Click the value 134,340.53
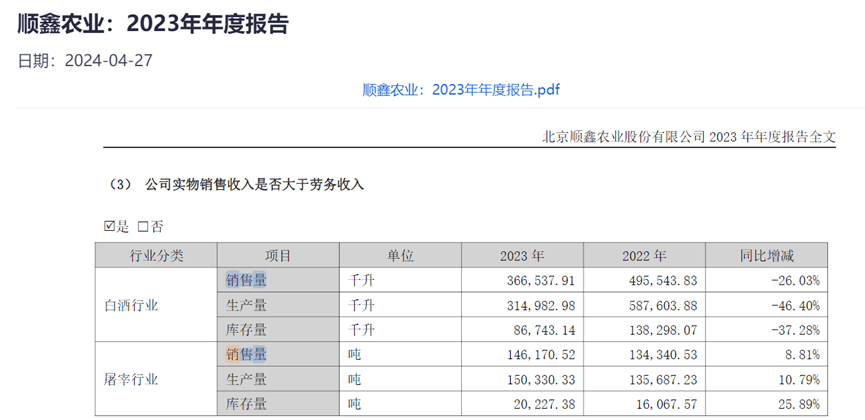 663,355
